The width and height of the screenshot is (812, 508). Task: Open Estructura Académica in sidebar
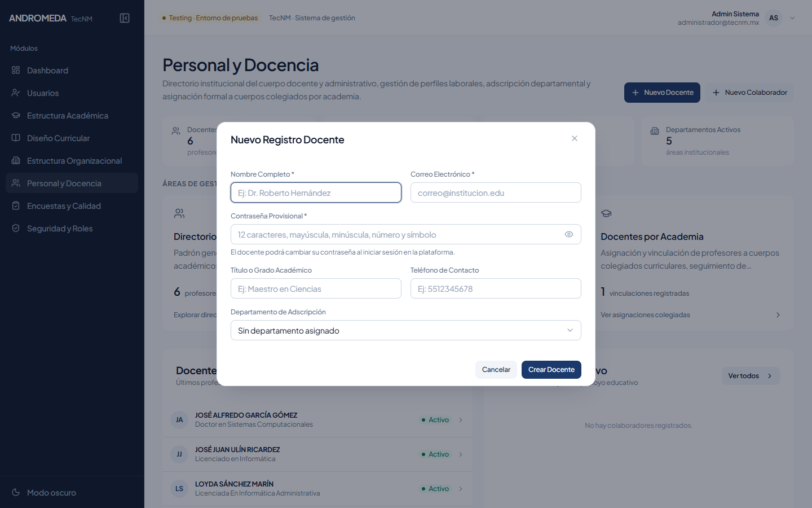pyautogui.click(x=72, y=115)
